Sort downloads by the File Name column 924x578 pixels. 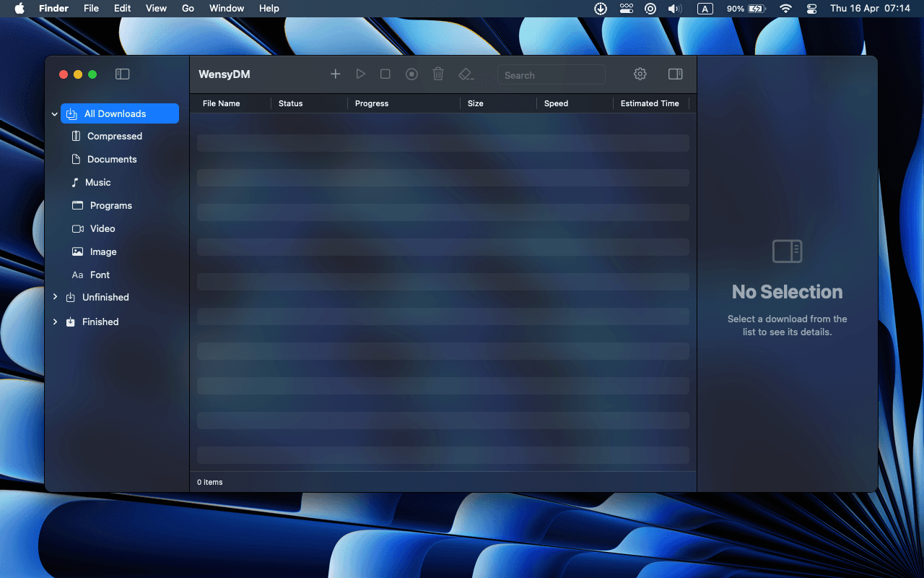[x=221, y=103]
